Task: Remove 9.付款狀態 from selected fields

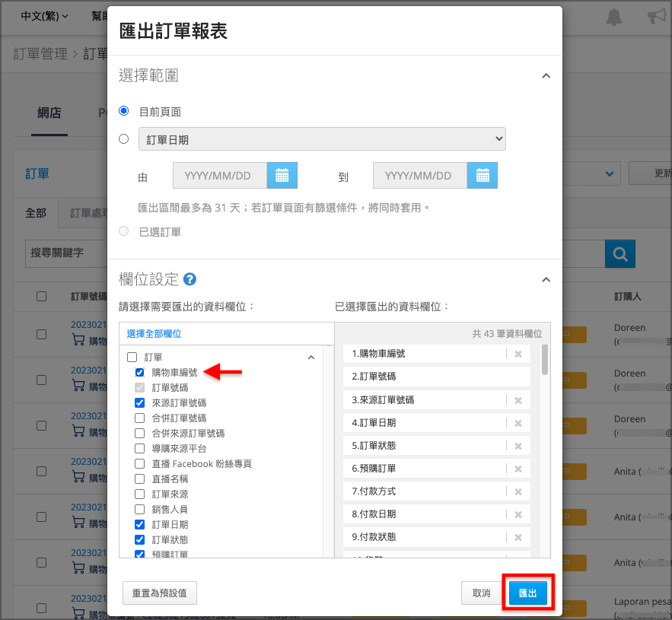Action: pos(518,537)
